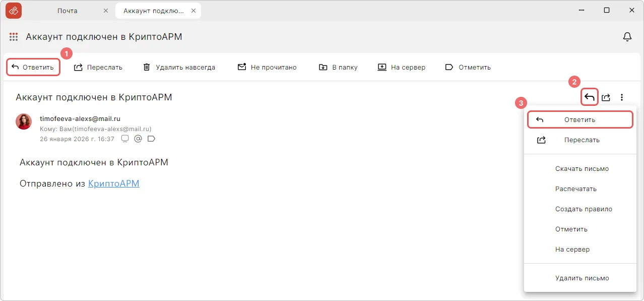Open the Отметить toolbar option
Screen dimensions: 644x301
pyautogui.click(x=468, y=68)
